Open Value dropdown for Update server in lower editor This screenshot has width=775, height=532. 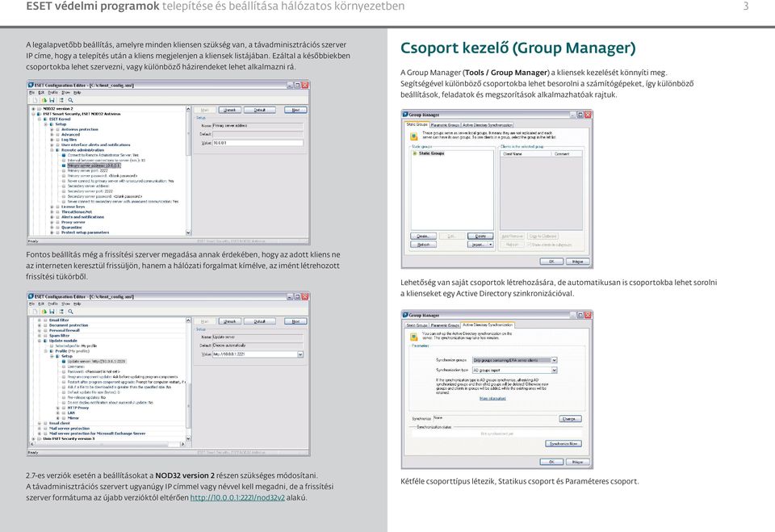pos(300,354)
